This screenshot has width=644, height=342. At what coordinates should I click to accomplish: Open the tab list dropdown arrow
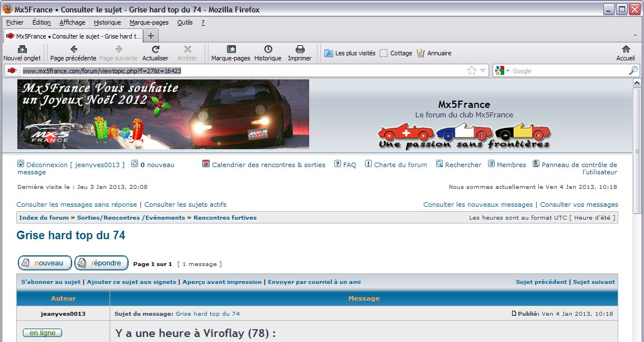pyautogui.click(x=635, y=36)
